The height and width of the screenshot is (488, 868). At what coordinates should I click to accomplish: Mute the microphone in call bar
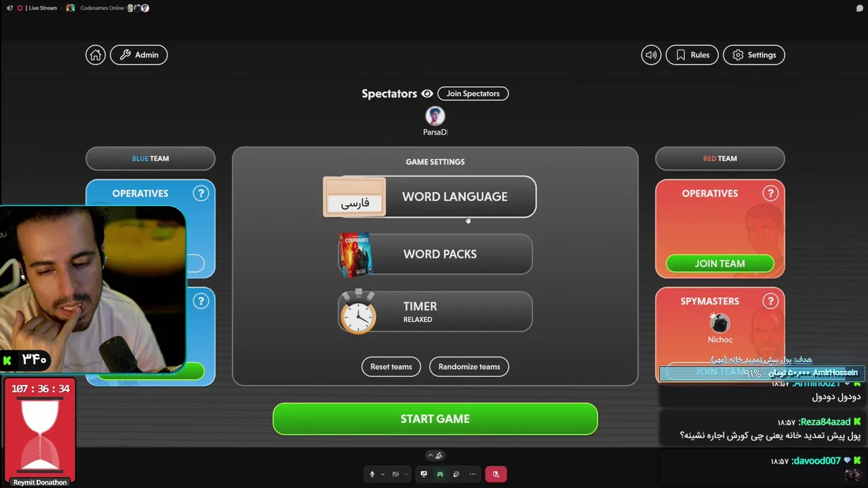(372, 474)
